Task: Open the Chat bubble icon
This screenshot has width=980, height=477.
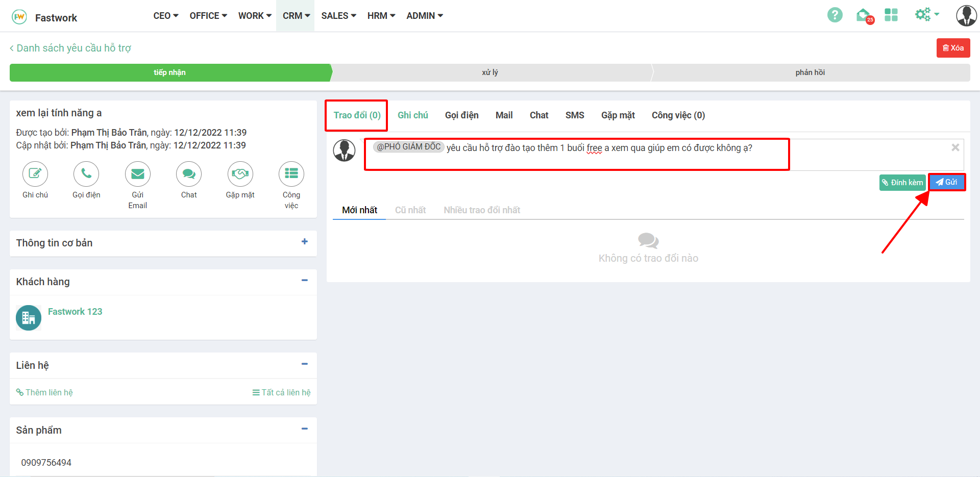Action: point(189,174)
